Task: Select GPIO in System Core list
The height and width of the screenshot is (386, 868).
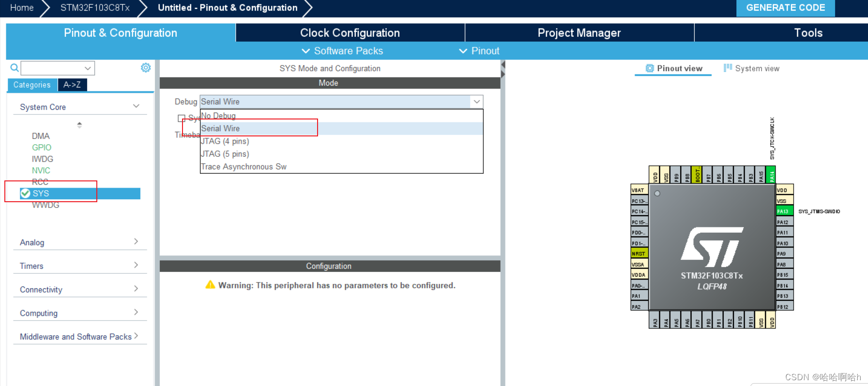Action: (x=42, y=148)
